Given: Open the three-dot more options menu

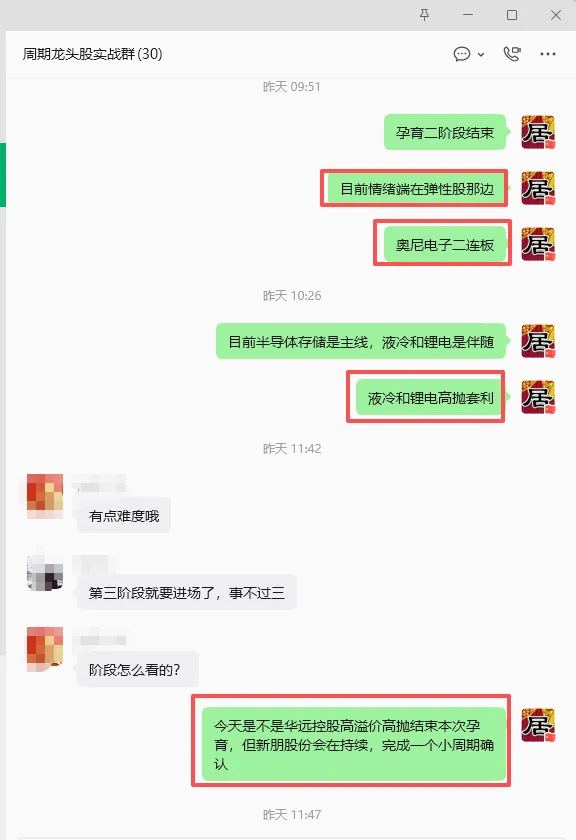Looking at the screenshot, I should (548, 54).
